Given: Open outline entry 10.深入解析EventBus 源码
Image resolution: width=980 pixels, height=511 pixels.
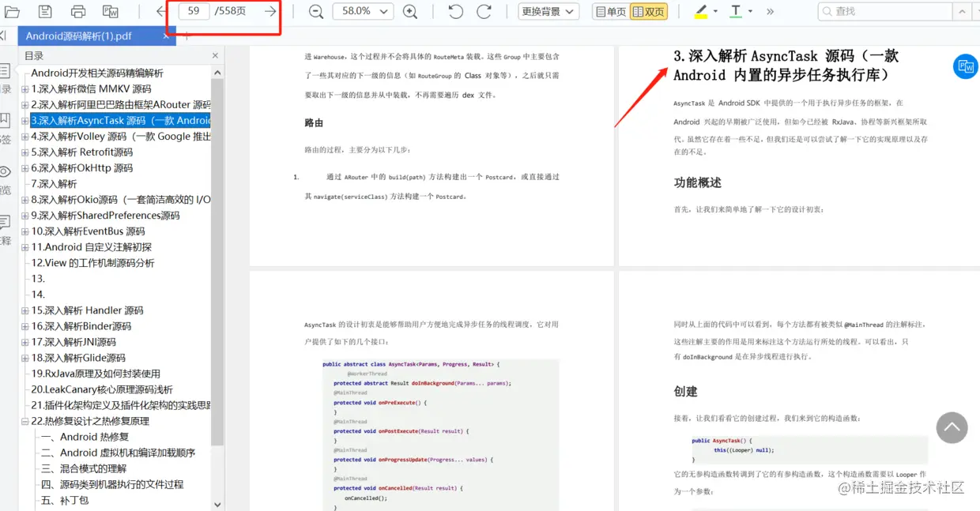Looking at the screenshot, I should 88,231.
